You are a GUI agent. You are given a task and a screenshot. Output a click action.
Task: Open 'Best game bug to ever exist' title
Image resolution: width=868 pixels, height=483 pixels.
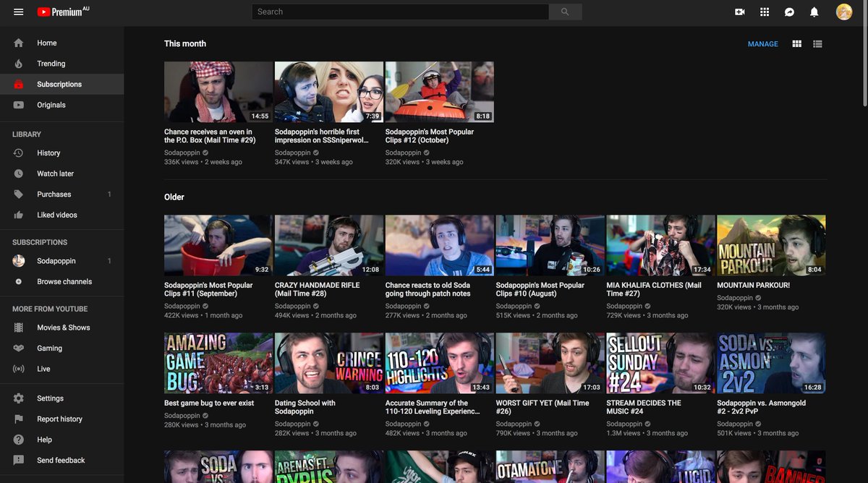click(209, 403)
